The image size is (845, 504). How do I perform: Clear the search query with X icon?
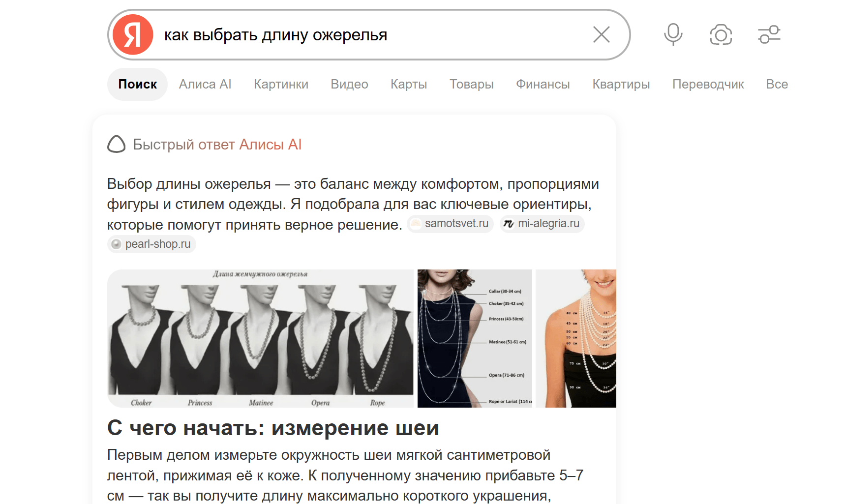[x=601, y=34]
